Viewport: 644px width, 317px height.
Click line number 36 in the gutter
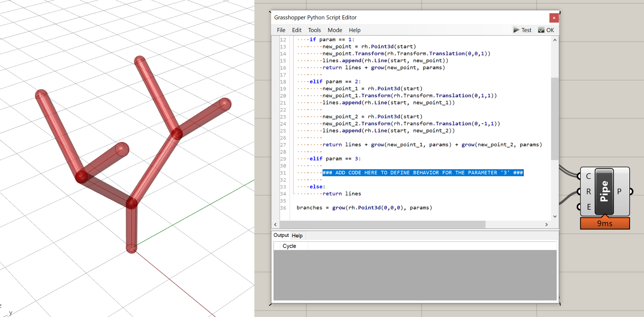click(x=283, y=208)
